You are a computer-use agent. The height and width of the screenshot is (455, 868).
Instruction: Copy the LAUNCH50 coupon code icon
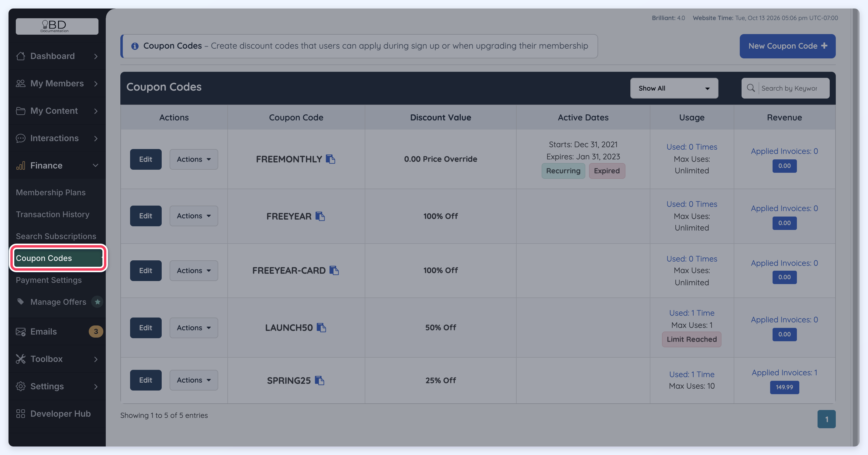point(322,328)
